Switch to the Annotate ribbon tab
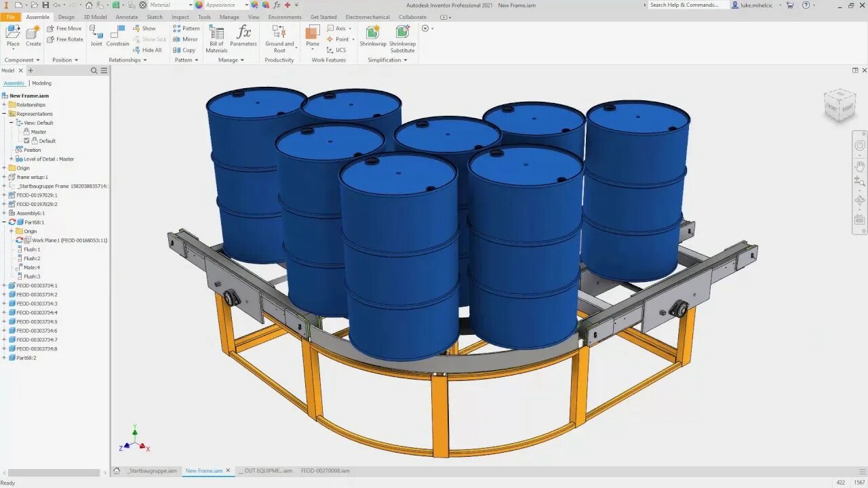Image resolution: width=868 pixels, height=488 pixels. click(126, 17)
